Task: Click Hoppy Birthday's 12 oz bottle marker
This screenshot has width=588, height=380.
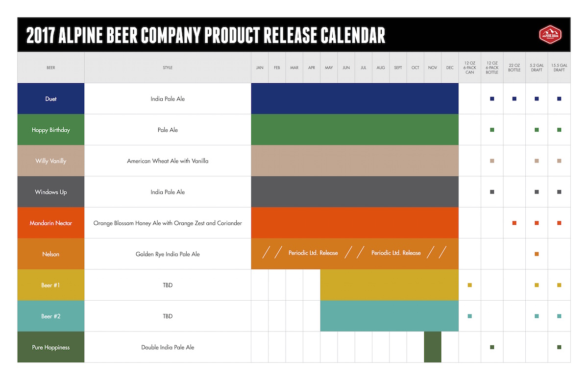Action: point(492,130)
